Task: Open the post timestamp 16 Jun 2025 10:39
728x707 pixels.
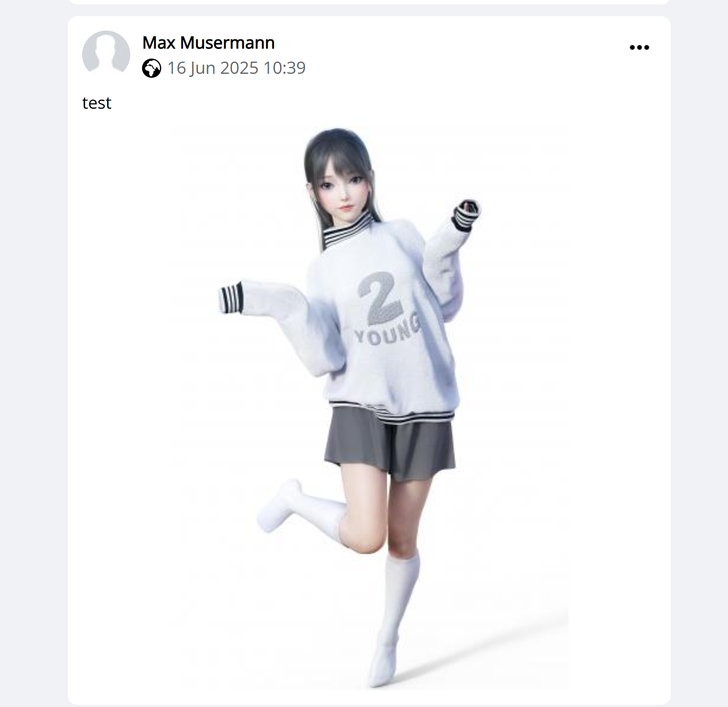Action: tap(236, 68)
